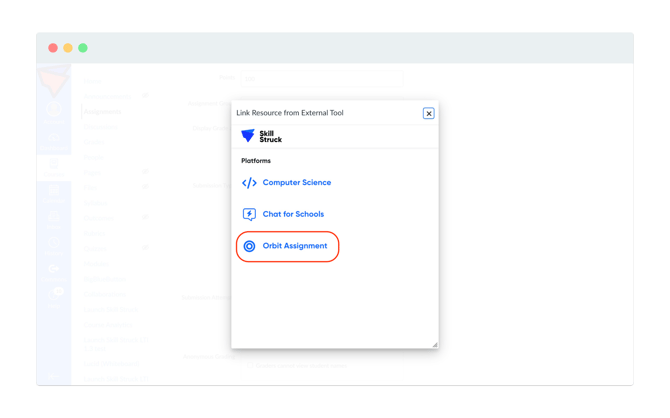Close the Link Resource from External Tool dialog

429,113
